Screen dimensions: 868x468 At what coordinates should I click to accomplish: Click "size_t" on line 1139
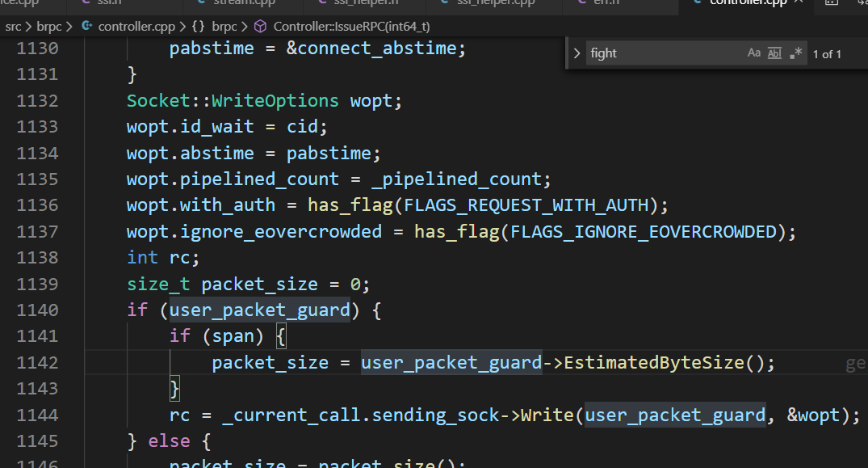point(158,285)
